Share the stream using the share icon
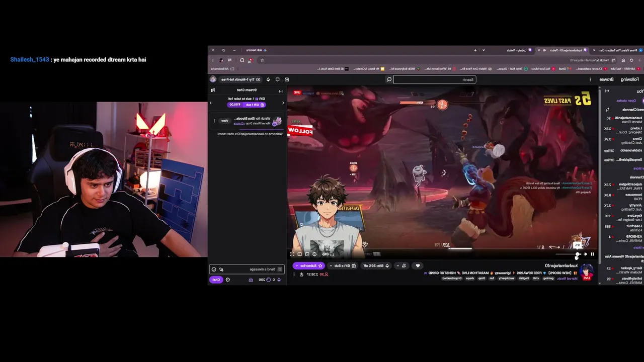Viewport: 644px width, 362px height. point(301,274)
